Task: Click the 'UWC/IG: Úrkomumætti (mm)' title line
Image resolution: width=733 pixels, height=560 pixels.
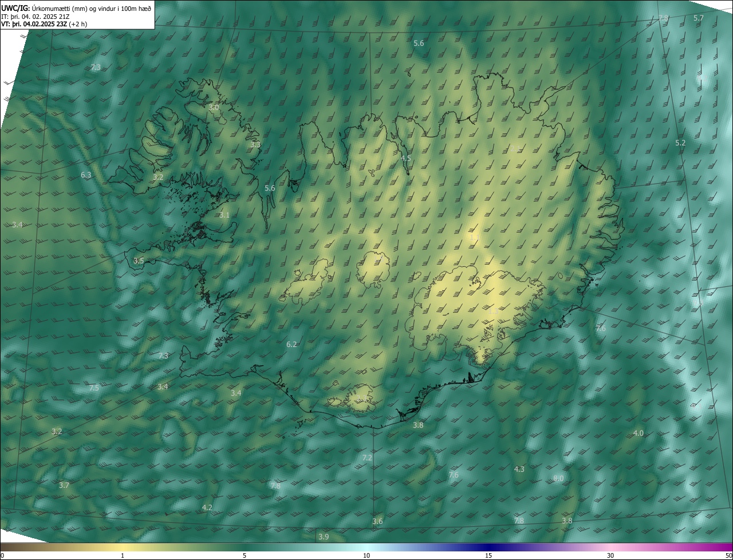Action: pos(76,8)
